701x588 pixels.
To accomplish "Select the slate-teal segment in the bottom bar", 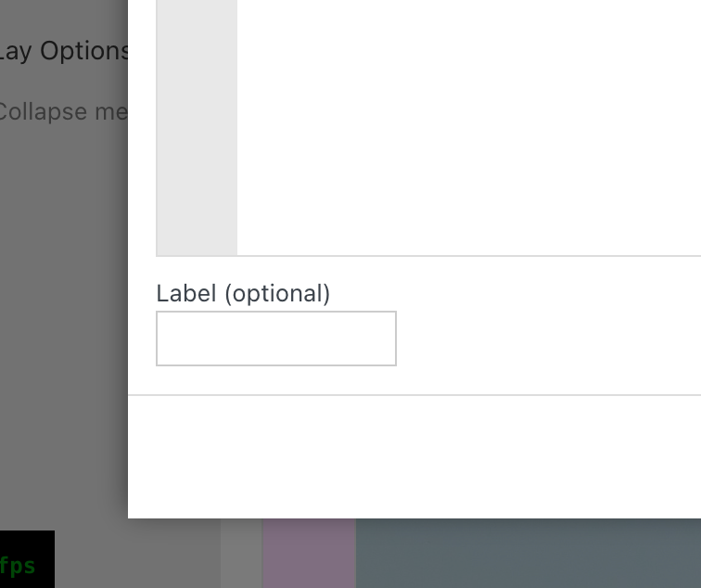I will pyautogui.click(x=529, y=555).
